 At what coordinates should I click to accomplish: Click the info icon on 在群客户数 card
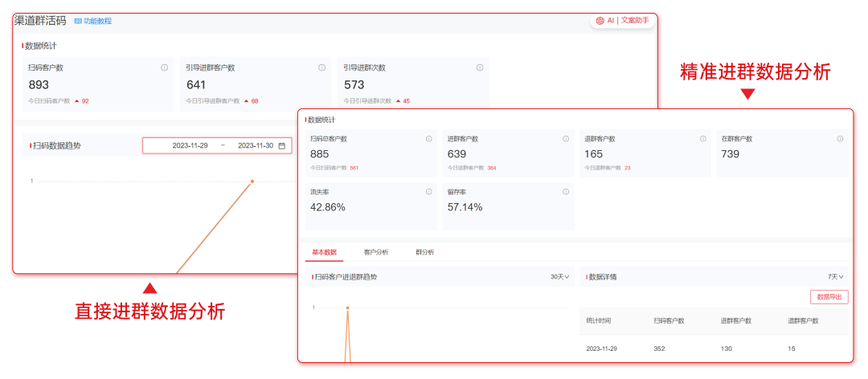840,139
